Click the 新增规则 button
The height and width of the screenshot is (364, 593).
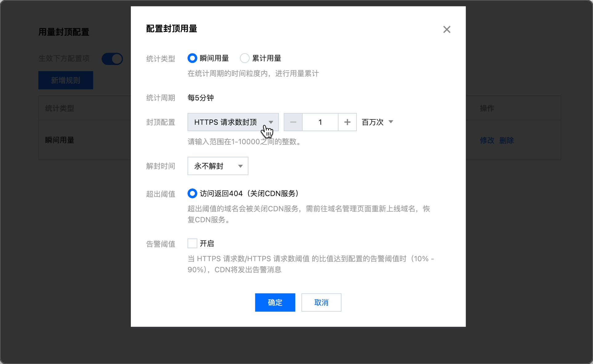[66, 80]
